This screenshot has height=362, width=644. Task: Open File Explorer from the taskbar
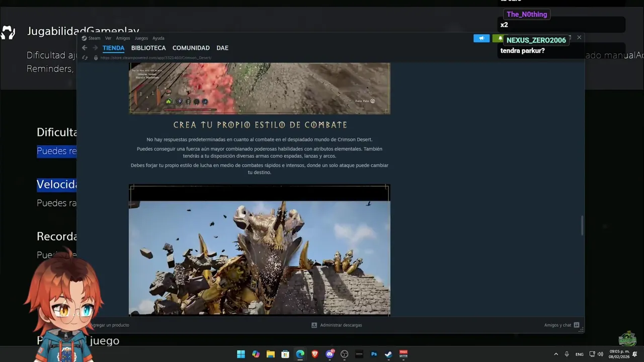[270, 354]
